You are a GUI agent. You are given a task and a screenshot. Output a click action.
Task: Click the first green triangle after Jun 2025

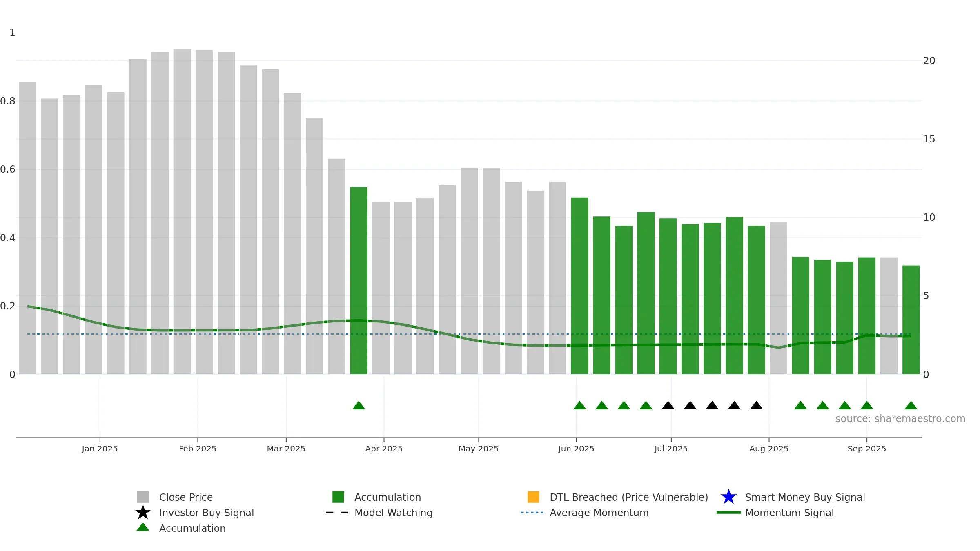click(579, 405)
